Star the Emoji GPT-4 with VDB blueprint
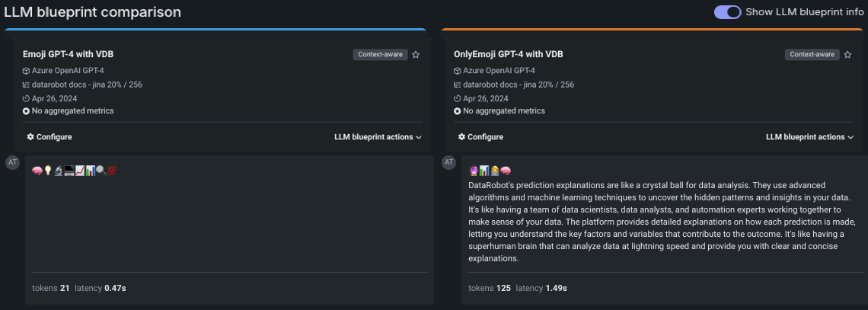The height and width of the screenshot is (310, 868). (416, 55)
